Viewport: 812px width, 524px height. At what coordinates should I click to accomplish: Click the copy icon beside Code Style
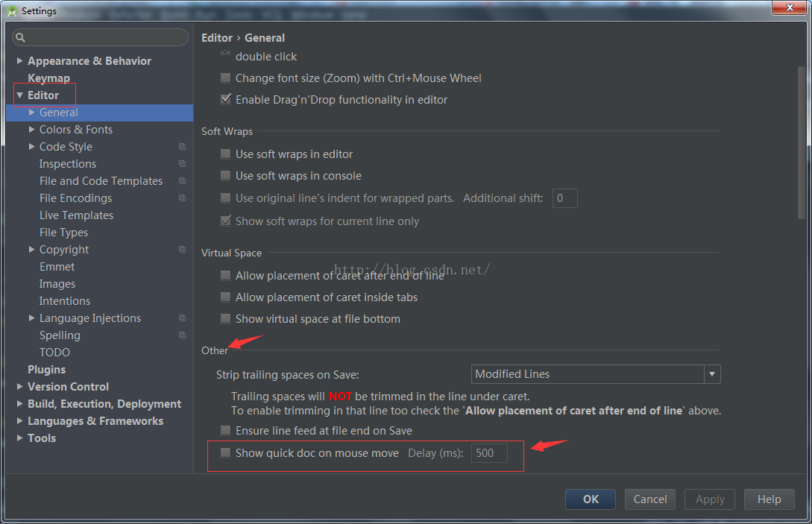[x=182, y=147]
